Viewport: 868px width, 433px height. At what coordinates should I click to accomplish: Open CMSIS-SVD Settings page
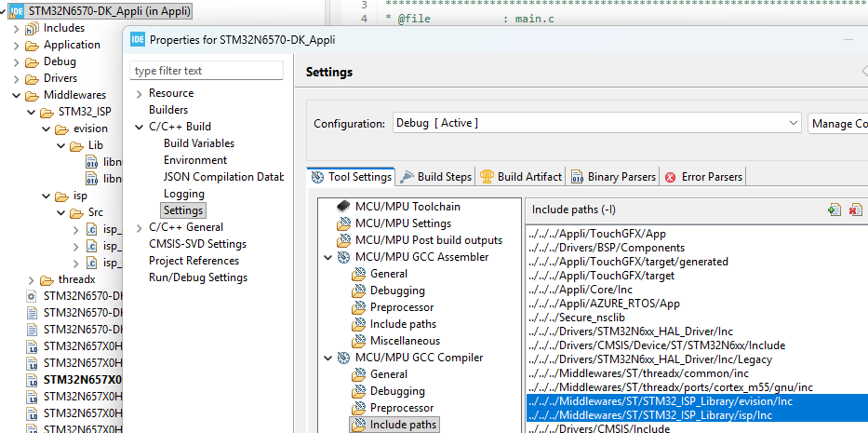197,244
